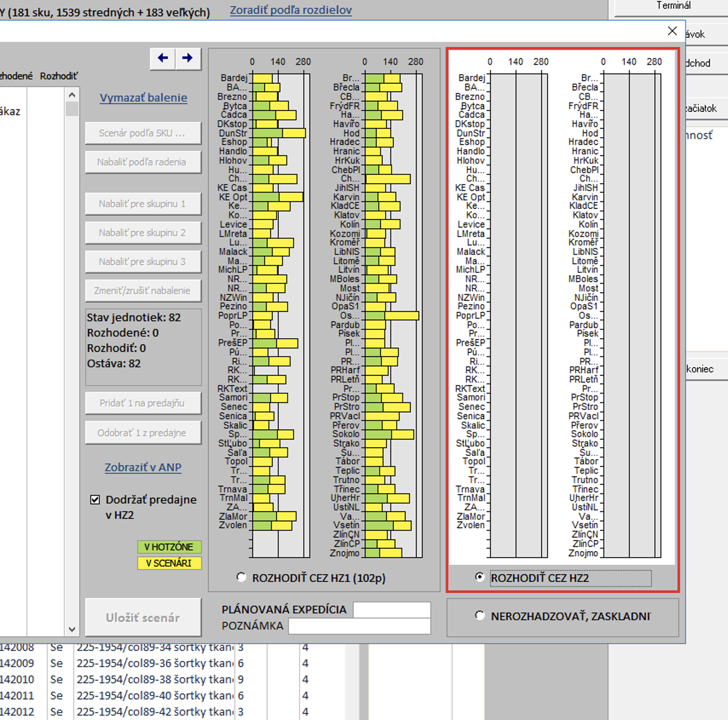This screenshot has width=728, height=720.
Task: Click the green V HOTZÓNE legend swatch
Action: click(169, 547)
